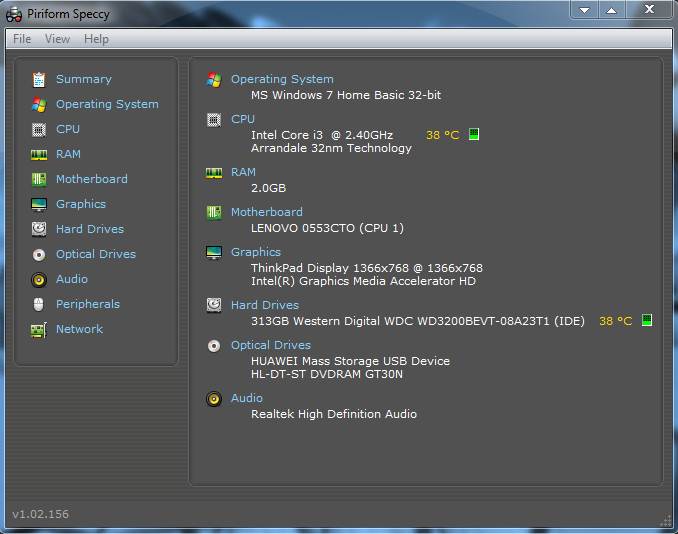Click text 'ThinkPad Display 1366x768 @ 1366x768'
The height and width of the screenshot is (534, 678).
pyautogui.click(x=367, y=268)
